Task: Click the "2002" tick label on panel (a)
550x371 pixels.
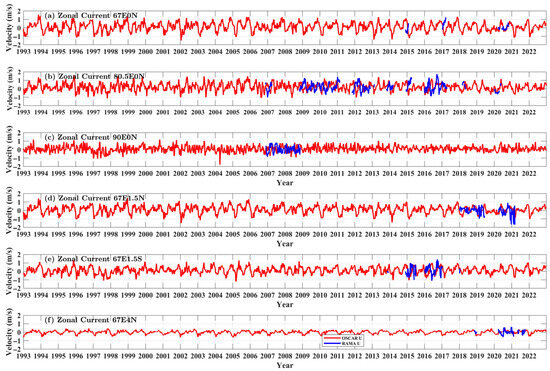Action: tap(180, 52)
